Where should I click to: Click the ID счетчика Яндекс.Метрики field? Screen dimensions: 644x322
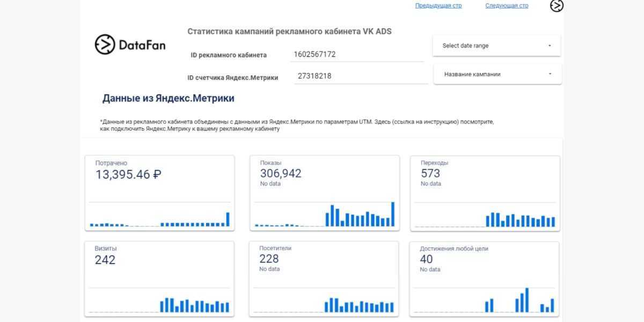point(358,76)
